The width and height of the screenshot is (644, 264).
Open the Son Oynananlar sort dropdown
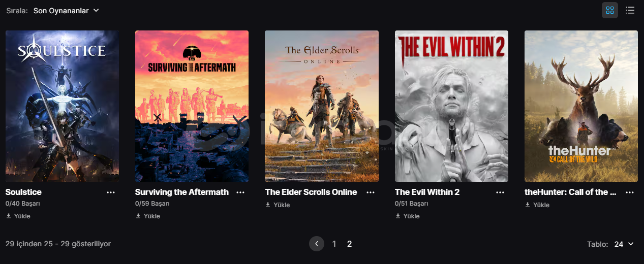click(66, 10)
